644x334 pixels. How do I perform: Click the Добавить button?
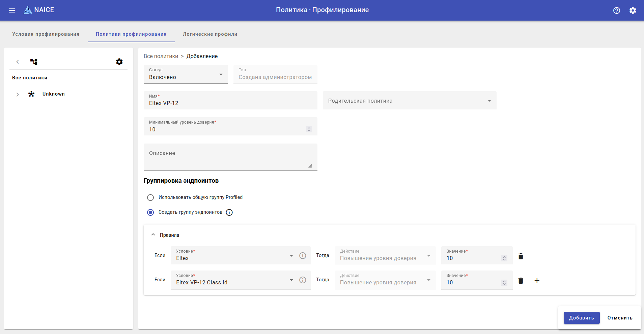pyautogui.click(x=581, y=318)
